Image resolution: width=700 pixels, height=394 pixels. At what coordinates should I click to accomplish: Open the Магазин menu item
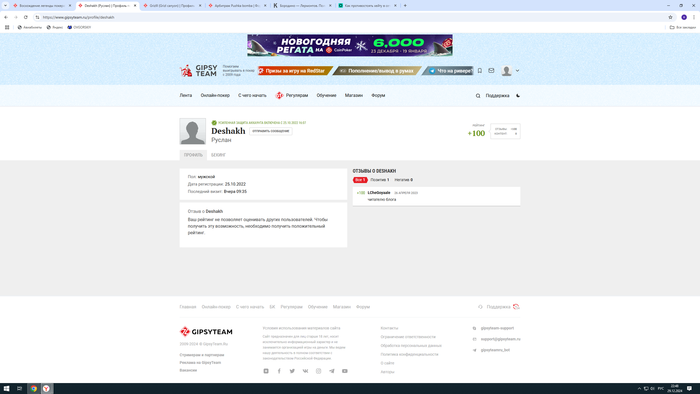[x=354, y=95]
